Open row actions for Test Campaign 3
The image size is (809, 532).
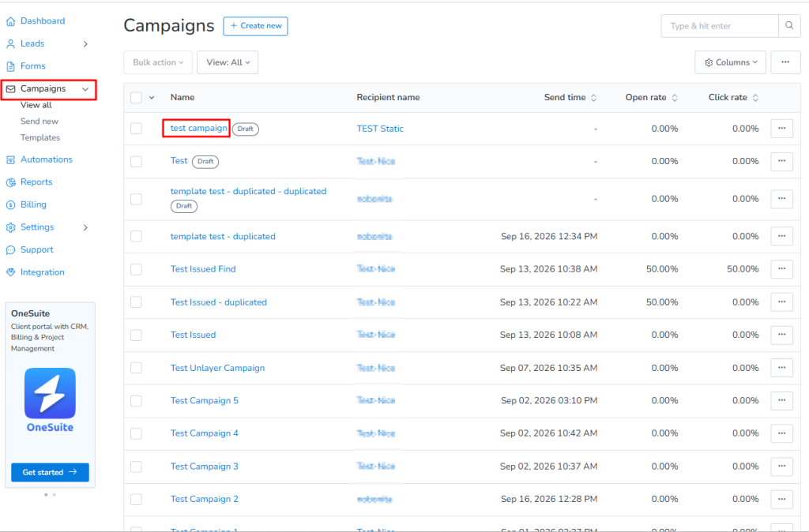pos(781,466)
